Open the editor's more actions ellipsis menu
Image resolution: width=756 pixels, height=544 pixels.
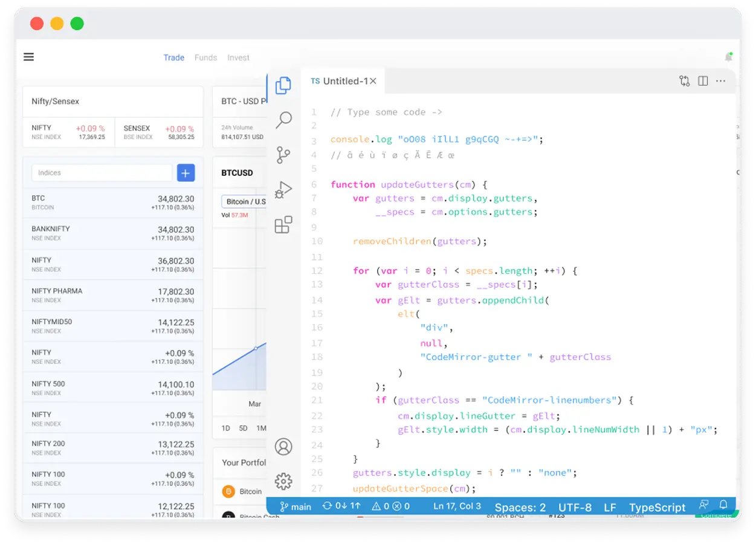(x=720, y=80)
